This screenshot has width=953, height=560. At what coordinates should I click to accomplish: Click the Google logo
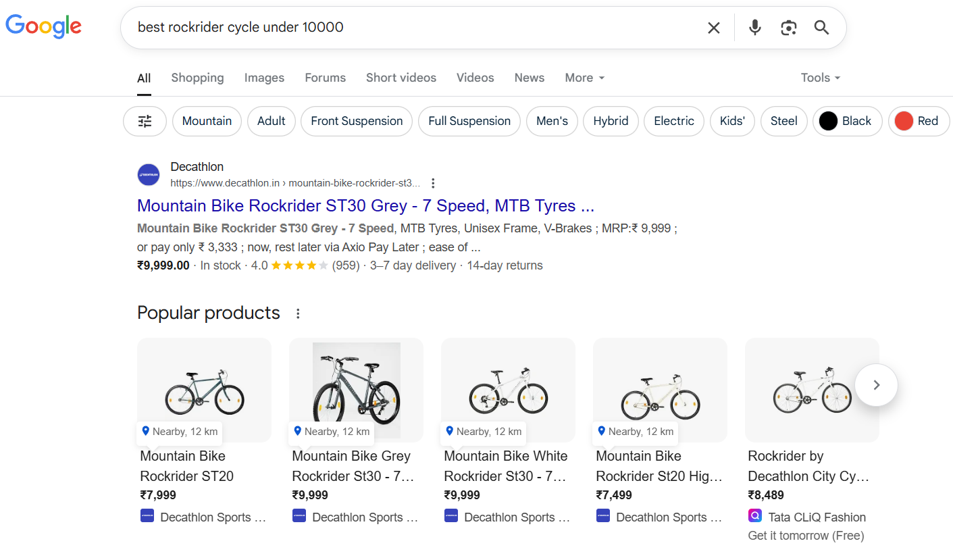point(43,26)
